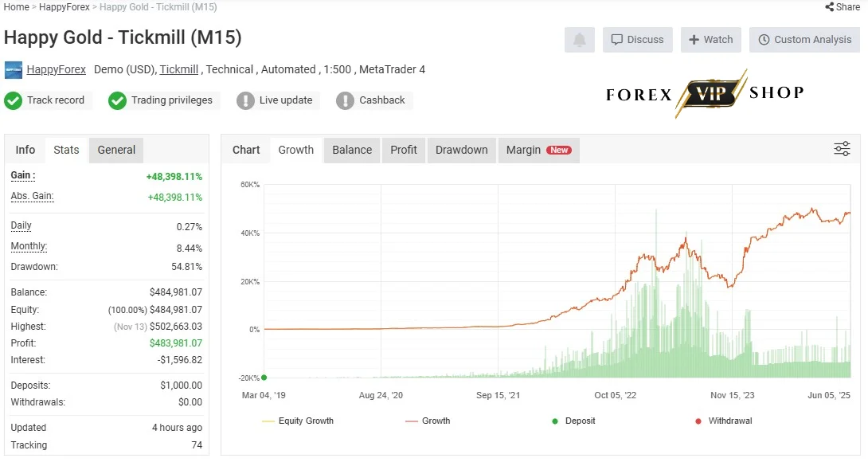Click the Track record green checkmark icon

pos(14,101)
